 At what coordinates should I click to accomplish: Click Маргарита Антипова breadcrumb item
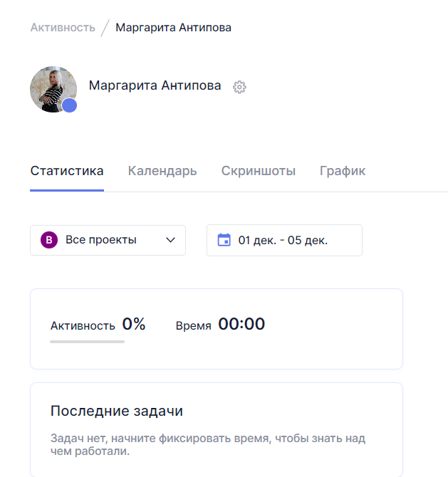[174, 28]
